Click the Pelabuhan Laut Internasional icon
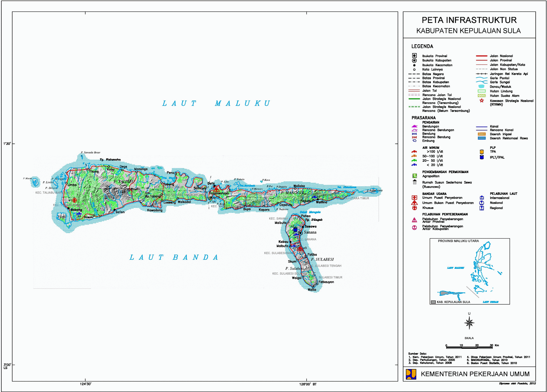 482,198
